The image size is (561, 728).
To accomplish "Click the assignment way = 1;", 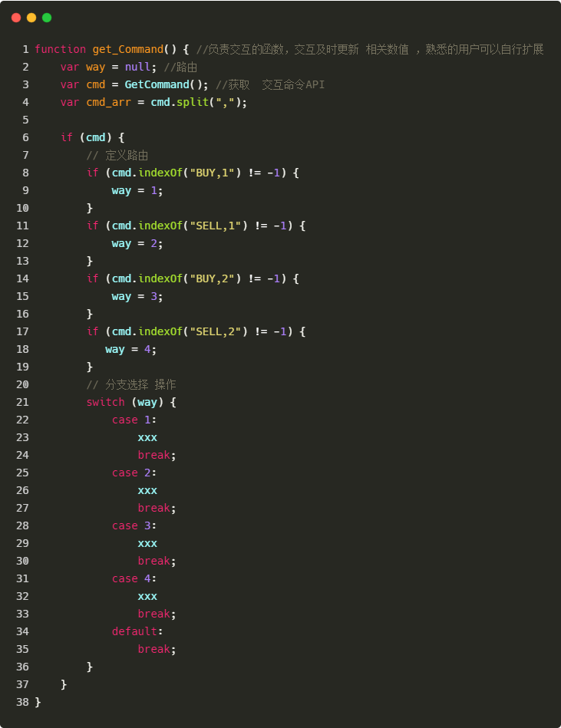I will [137, 190].
